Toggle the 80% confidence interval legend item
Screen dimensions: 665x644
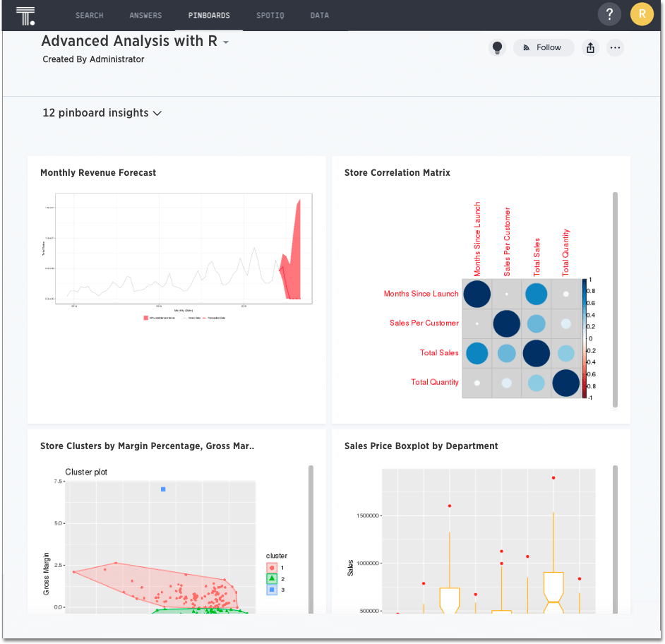pos(159,318)
